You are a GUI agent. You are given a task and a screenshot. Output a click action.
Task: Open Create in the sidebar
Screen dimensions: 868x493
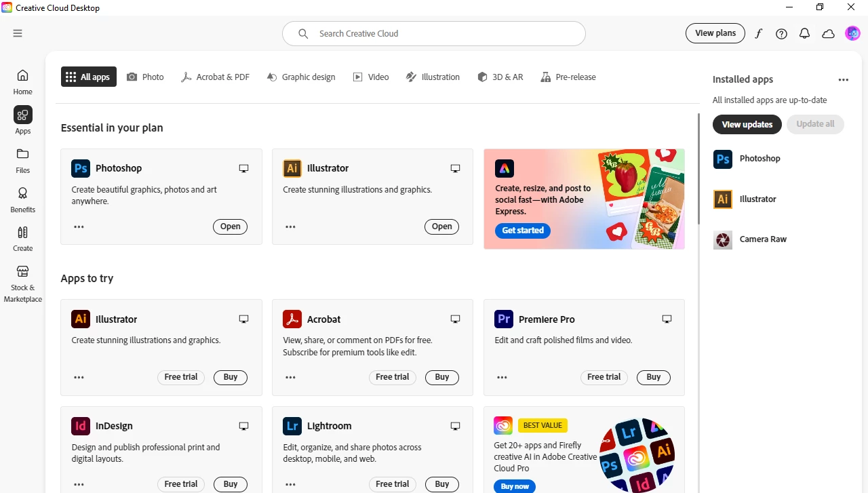tap(22, 239)
